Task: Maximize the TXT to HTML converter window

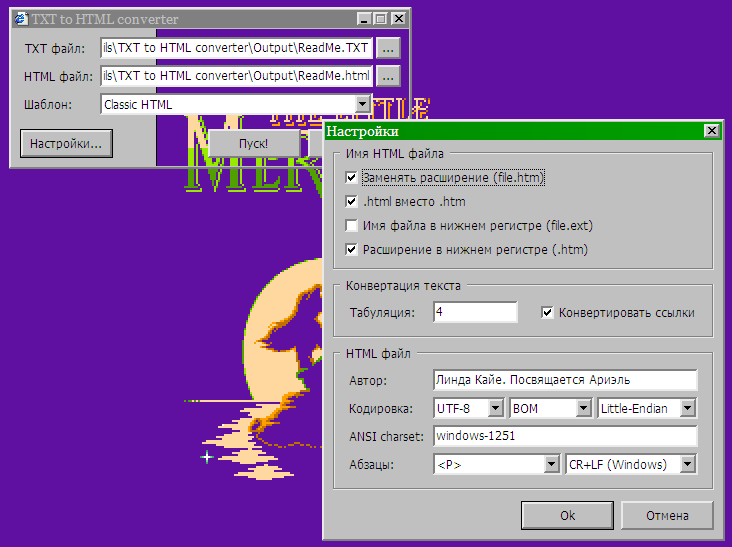Action: (380, 19)
